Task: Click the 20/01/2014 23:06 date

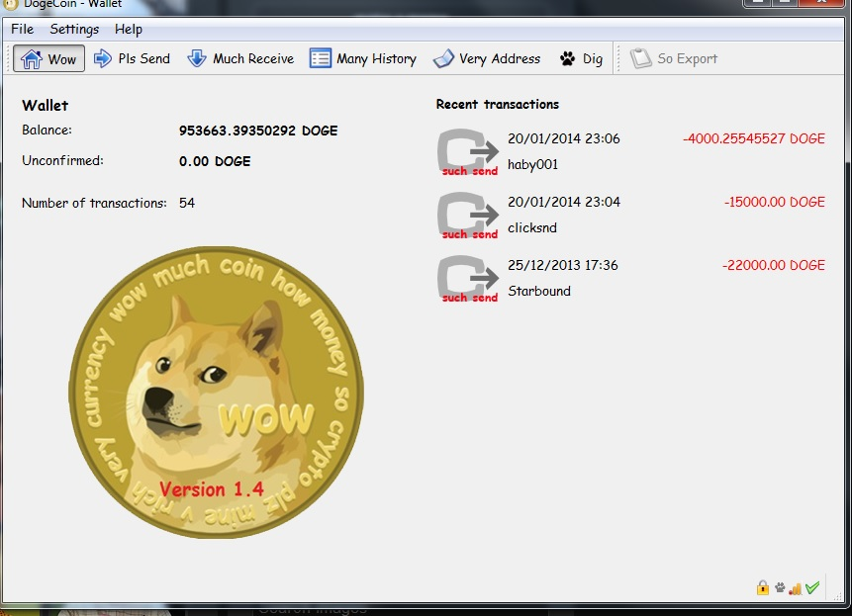Action: (563, 138)
